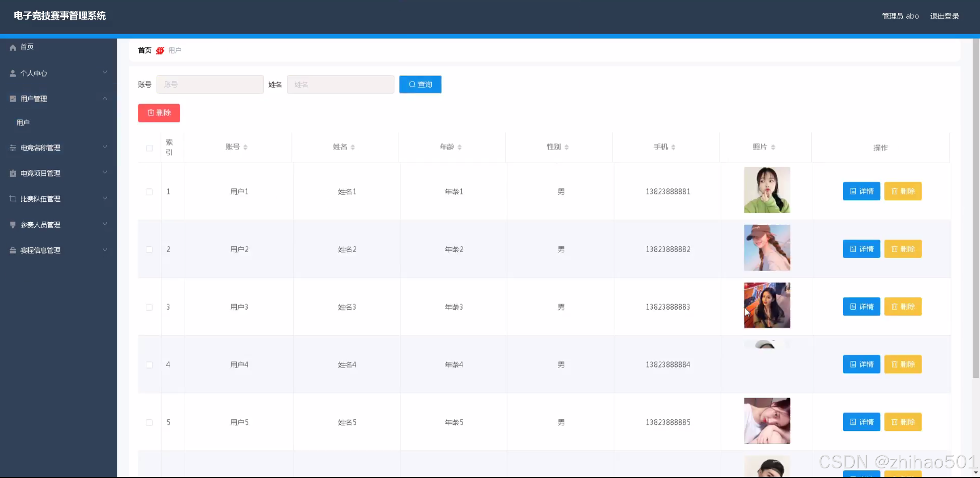Sort table by 年龄 column arrows
The image size is (980, 478).
[x=459, y=147]
